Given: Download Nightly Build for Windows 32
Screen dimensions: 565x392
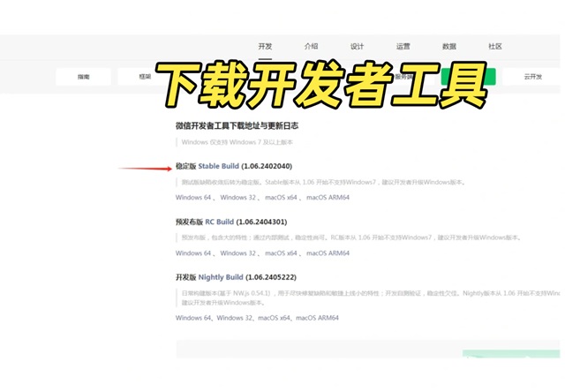Looking at the screenshot, I should pyautogui.click(x=235, y=318).
